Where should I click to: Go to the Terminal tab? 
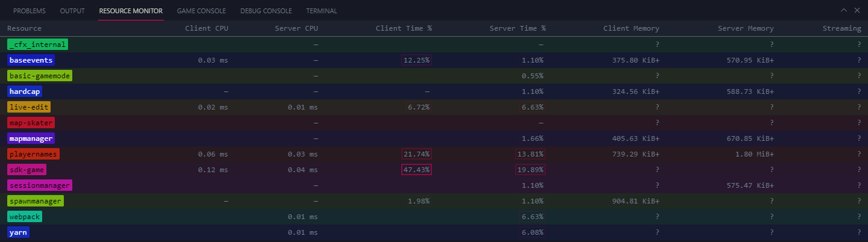[x=322, y=11]
